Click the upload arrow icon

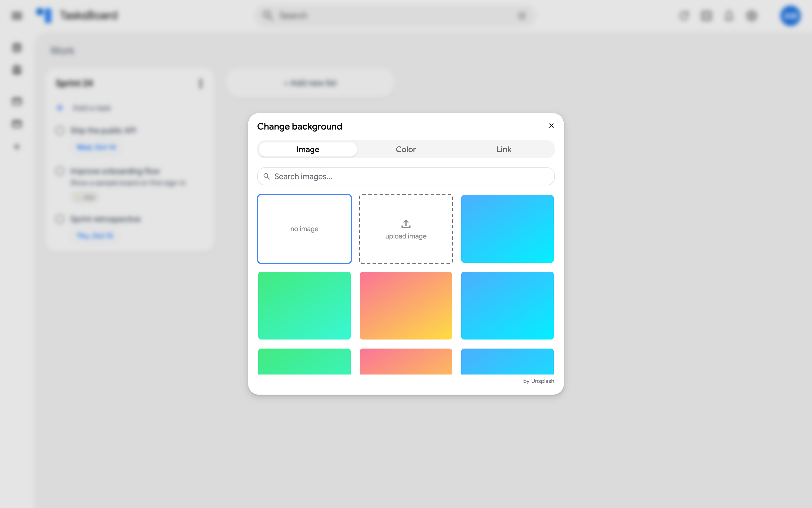pos(406,224)
